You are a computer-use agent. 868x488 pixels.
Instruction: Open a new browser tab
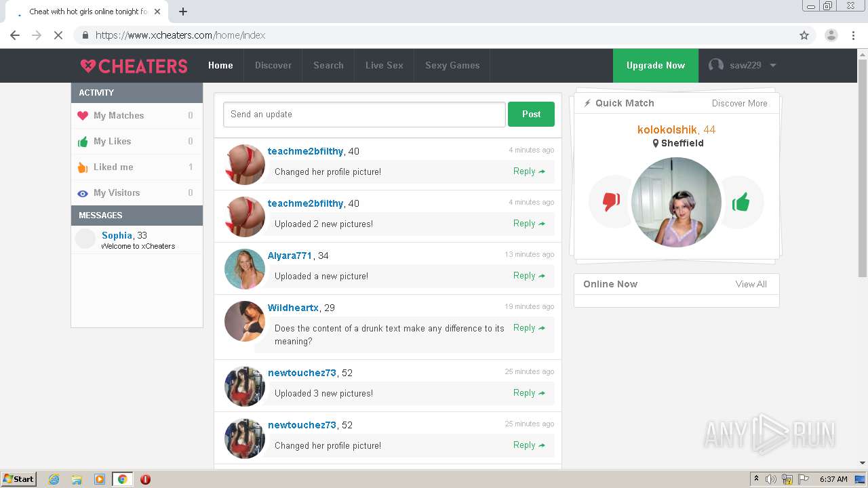pos(183,12)
